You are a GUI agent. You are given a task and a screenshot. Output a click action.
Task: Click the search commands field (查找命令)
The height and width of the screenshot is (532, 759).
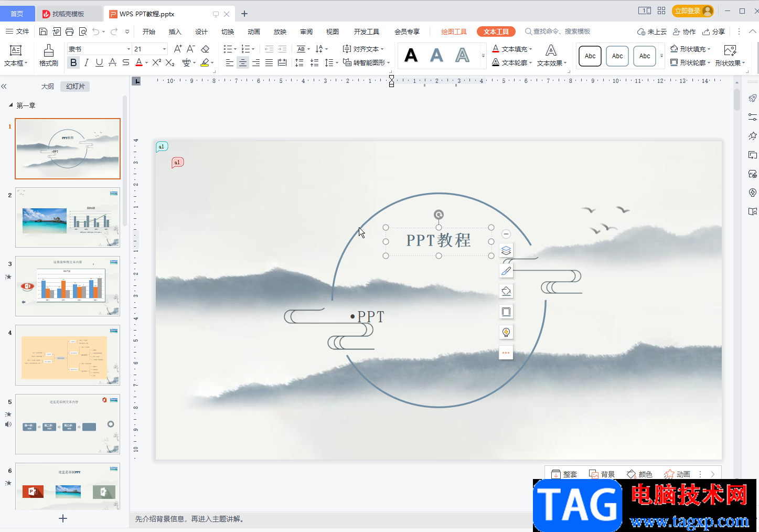(558, 31)
